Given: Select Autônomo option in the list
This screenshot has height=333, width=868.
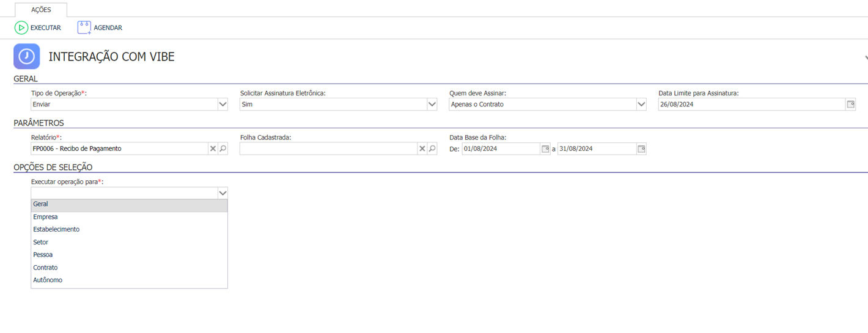Looking at the screenshot, I should 129,280.
